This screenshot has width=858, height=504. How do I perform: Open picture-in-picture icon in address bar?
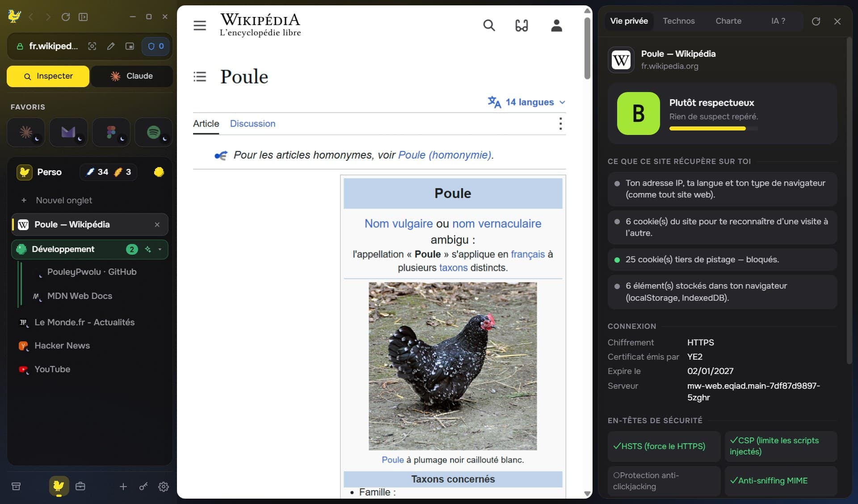[130, 46]
